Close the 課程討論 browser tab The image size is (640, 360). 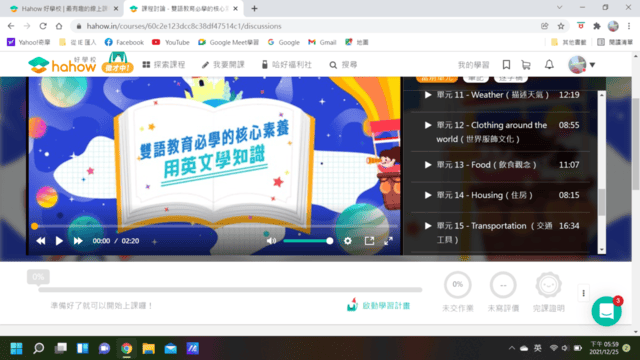click(x=236, y=9)
